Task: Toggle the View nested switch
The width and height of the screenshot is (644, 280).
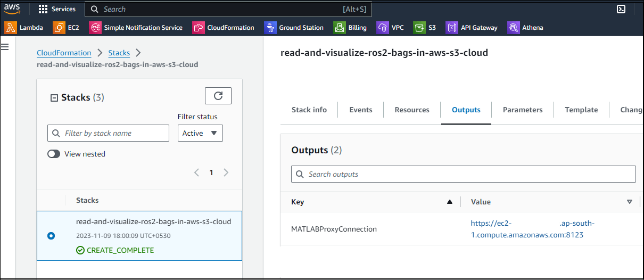Action: click(x=54, y=154)
